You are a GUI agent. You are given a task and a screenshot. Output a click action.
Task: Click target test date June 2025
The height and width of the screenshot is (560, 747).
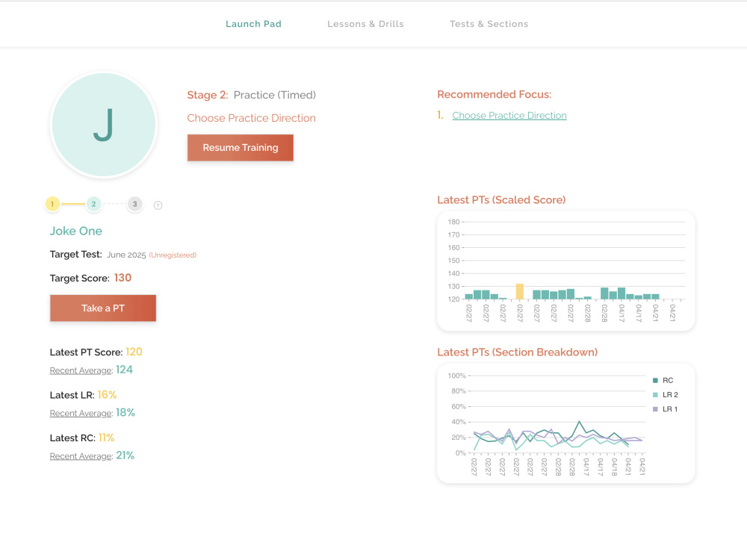pos(126,255)
